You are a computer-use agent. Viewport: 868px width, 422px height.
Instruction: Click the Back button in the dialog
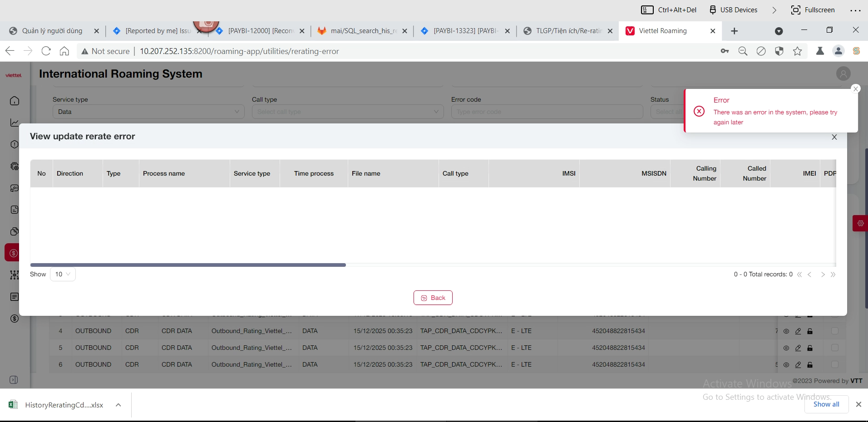click(x=433, y=298)
